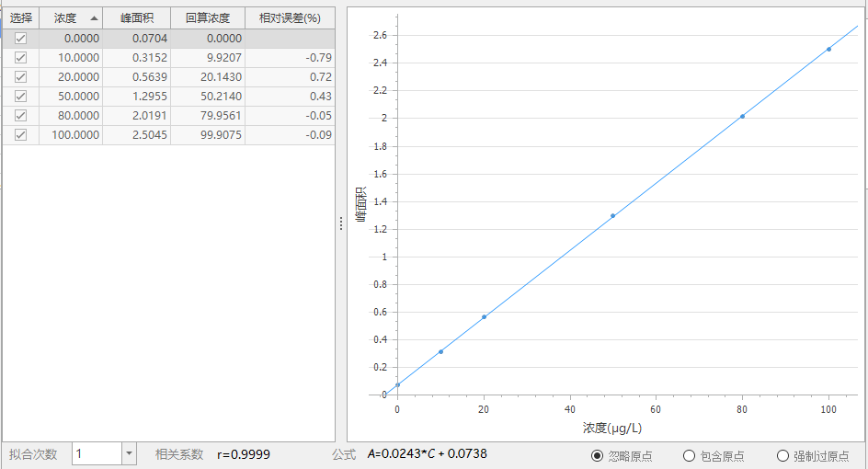This screenshot has height=469, width=868.
Task: Click the 选择 column header
Action: [x=20, y=18]
